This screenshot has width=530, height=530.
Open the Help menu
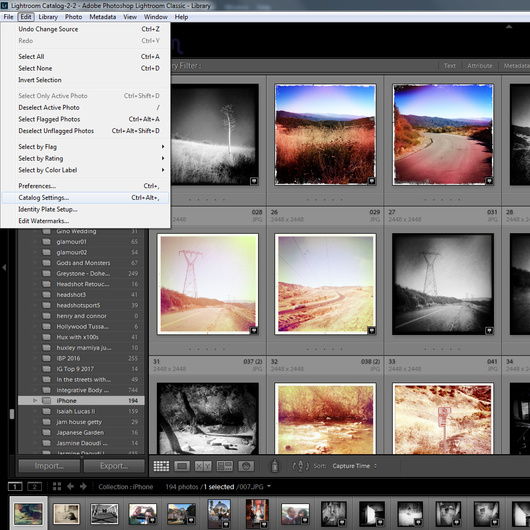(181, 17)
